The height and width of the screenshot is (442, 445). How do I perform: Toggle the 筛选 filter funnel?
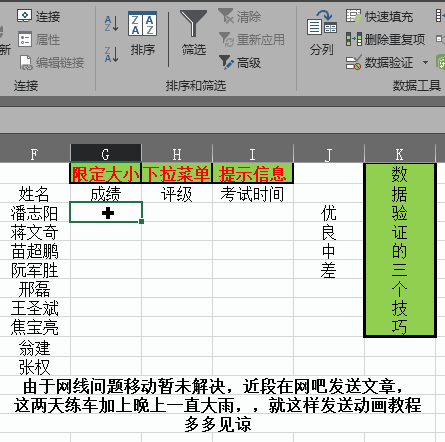tap(194, 33)
